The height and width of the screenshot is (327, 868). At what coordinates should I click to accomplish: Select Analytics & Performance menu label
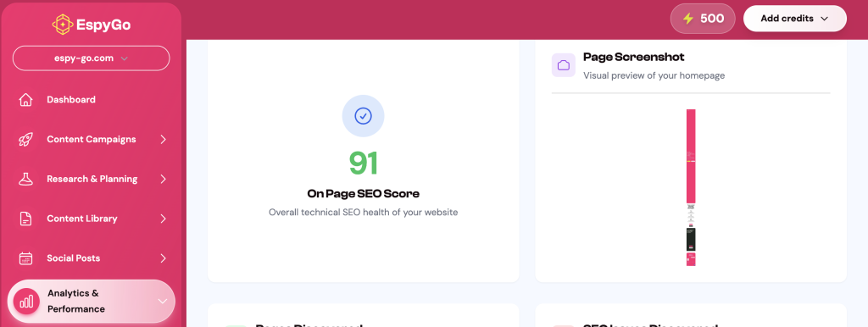[75, 301]
